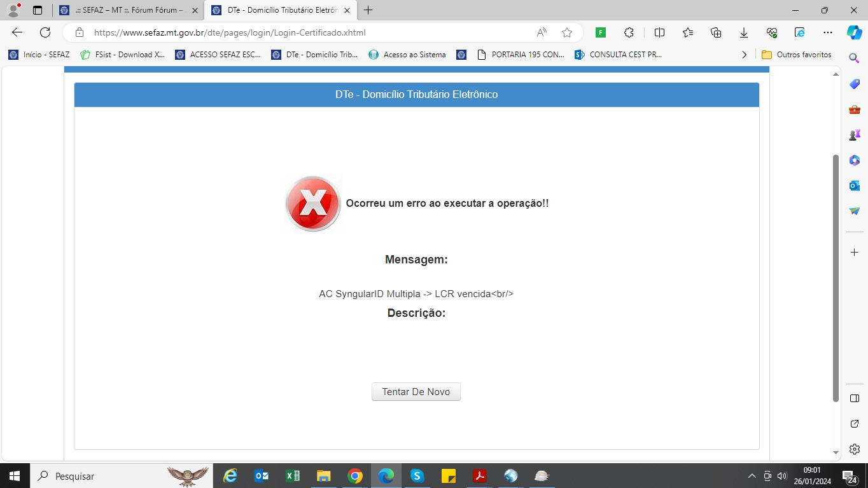Add page to favorites with star icon

pos(567,32)
